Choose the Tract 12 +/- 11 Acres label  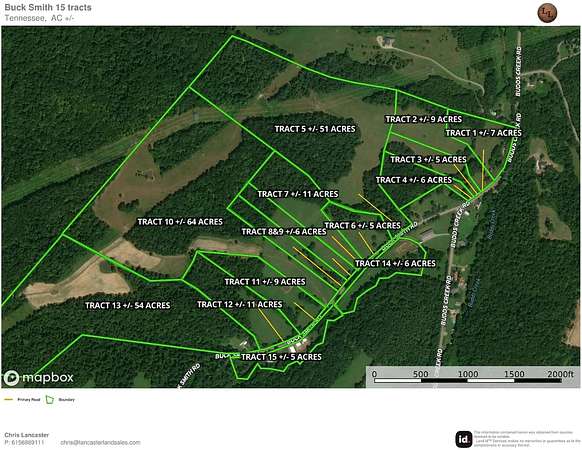tap(240, 304)
